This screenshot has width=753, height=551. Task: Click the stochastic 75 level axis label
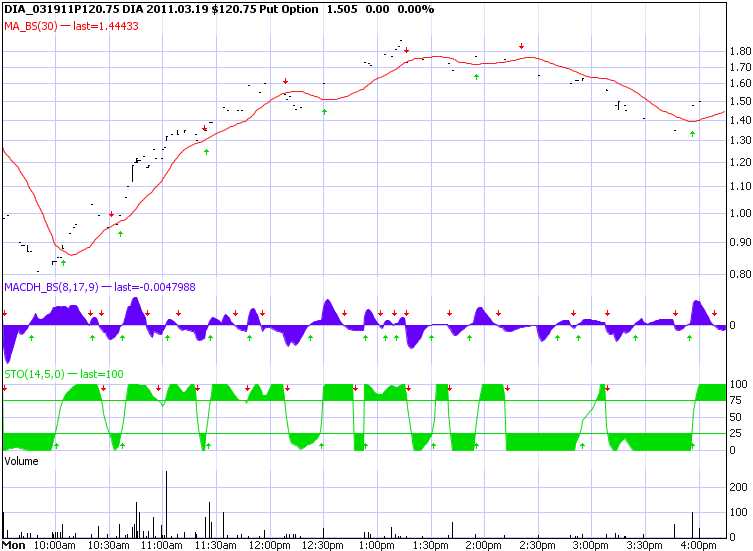(x=739, y=401)
